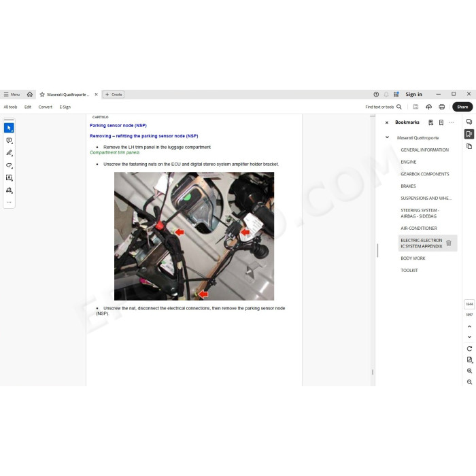Click Find text or tools search

coord(384,107)
